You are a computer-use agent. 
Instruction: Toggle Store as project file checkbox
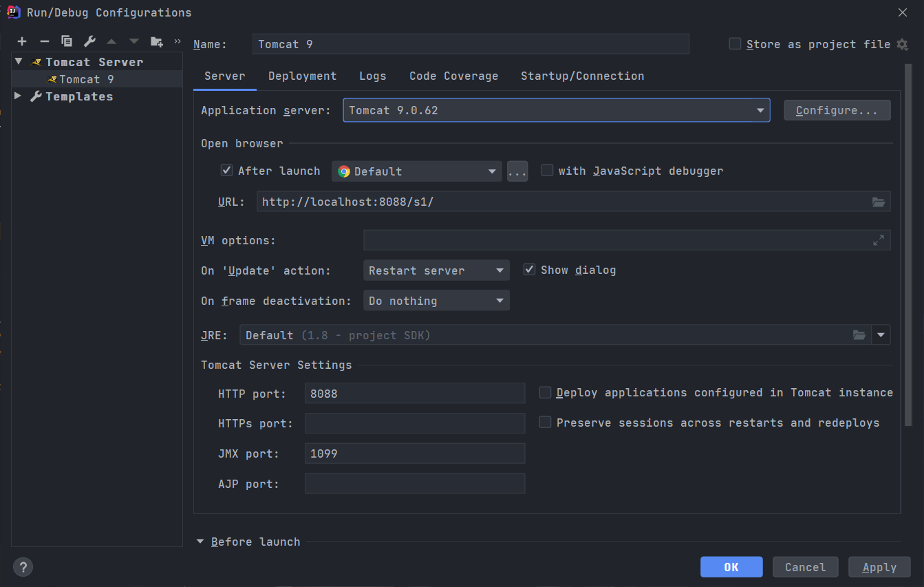(x=735, y=44)
